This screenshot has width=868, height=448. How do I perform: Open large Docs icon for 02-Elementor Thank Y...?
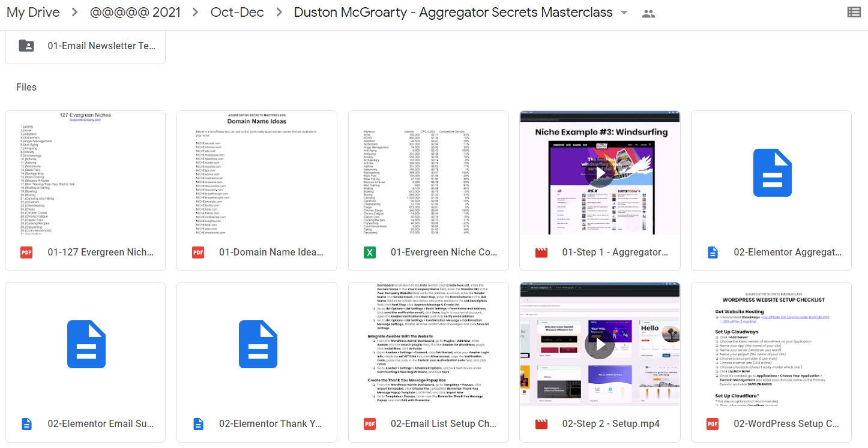258,344
